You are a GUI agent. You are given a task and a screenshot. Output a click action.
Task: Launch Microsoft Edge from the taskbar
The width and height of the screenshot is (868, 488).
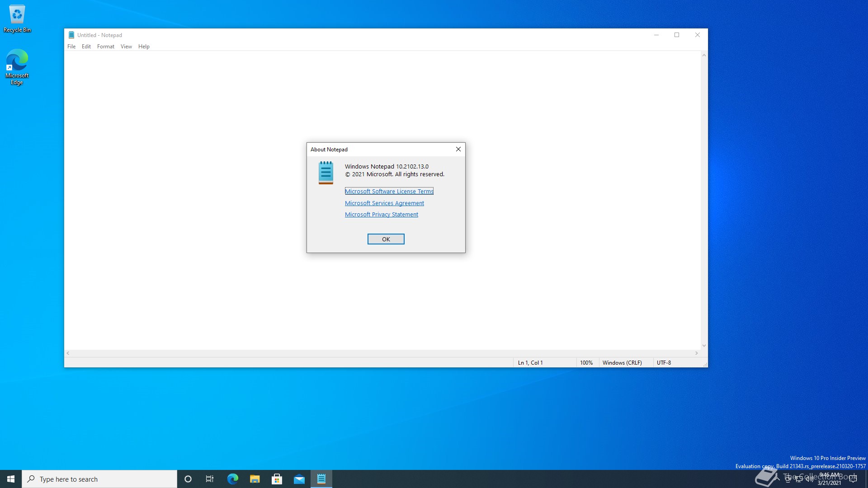coord(232,479)
